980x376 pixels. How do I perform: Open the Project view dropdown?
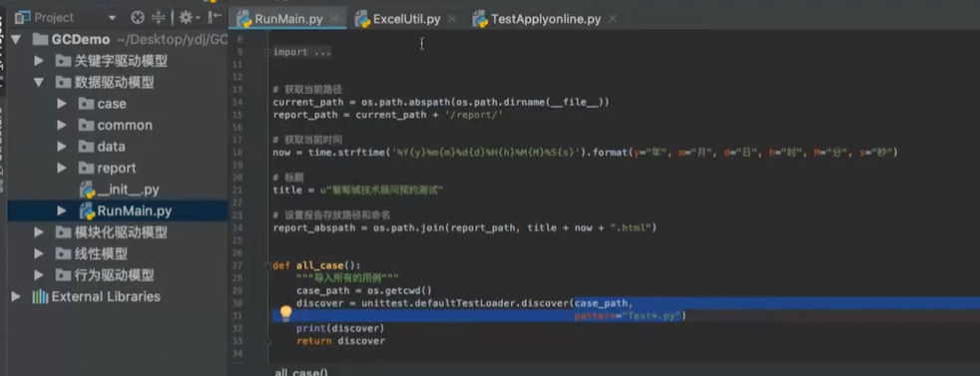pyautogui.click(x=112, y=18)
